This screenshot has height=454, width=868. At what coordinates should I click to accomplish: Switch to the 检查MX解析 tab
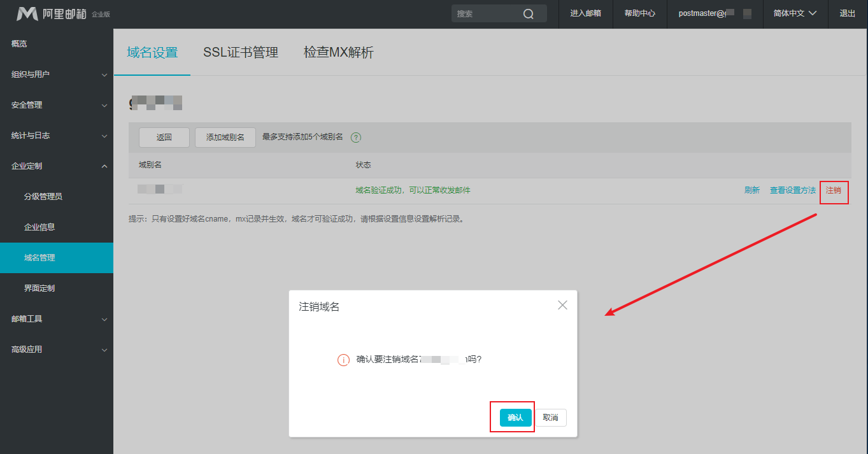[338, 53]
